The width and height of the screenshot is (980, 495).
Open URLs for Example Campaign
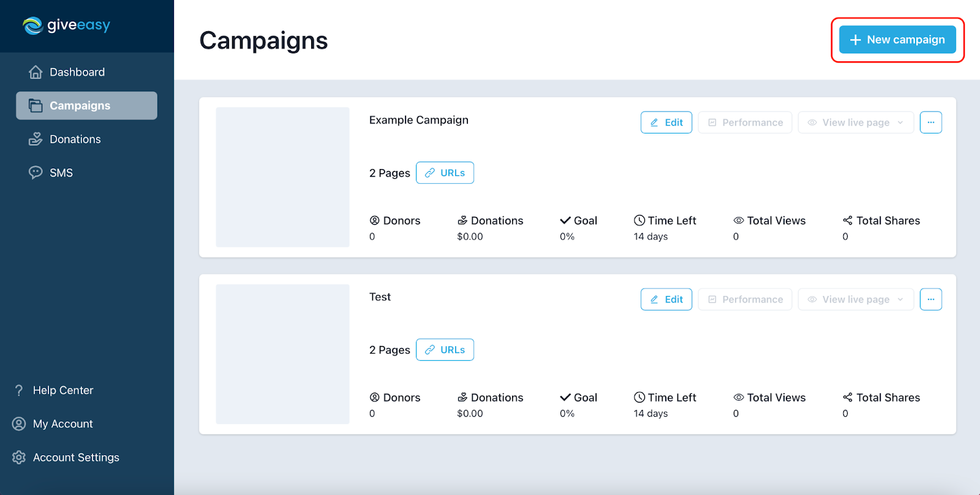click(x=445, y=173)
